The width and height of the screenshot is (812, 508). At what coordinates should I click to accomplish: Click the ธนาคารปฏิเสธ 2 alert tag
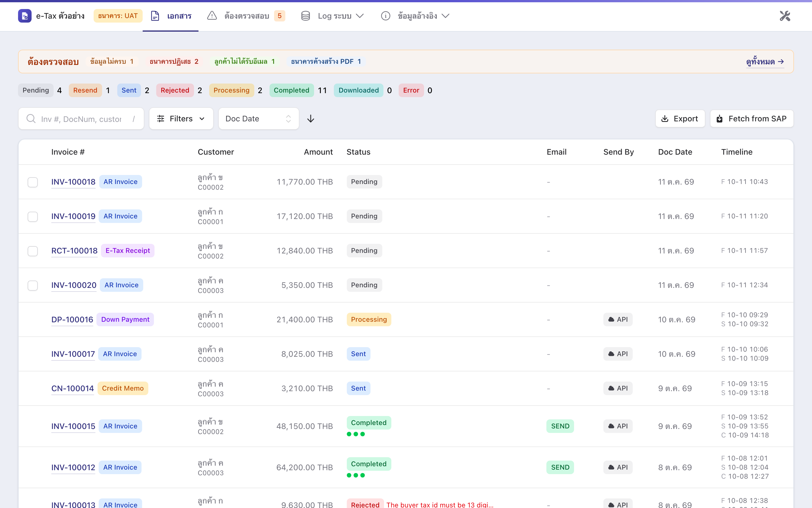(x=174, y=62)
